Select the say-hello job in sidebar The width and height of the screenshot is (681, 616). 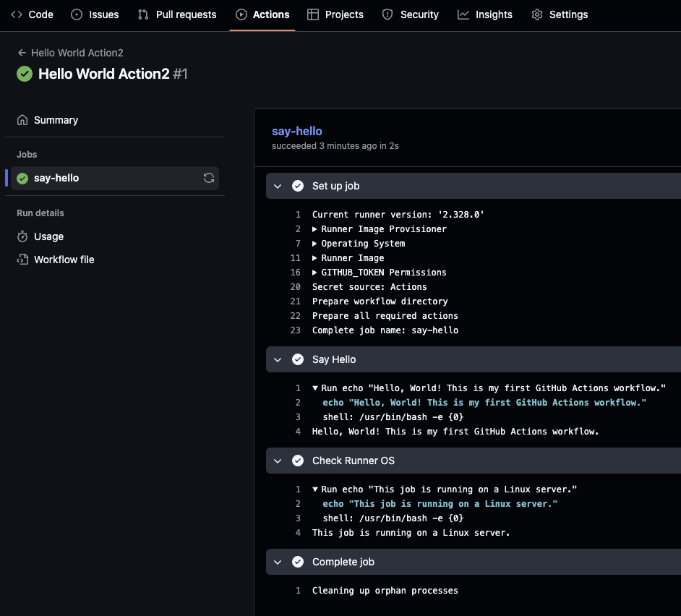click(115, 178)
